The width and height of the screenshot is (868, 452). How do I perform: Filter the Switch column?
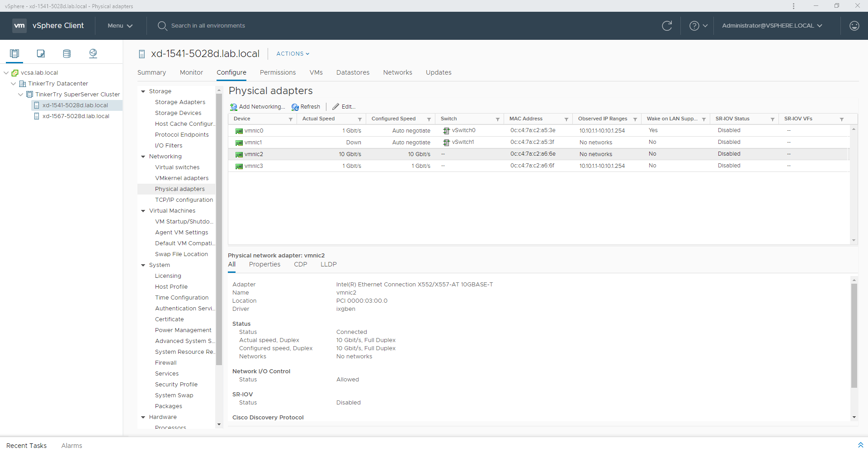(x=498, y=119)
